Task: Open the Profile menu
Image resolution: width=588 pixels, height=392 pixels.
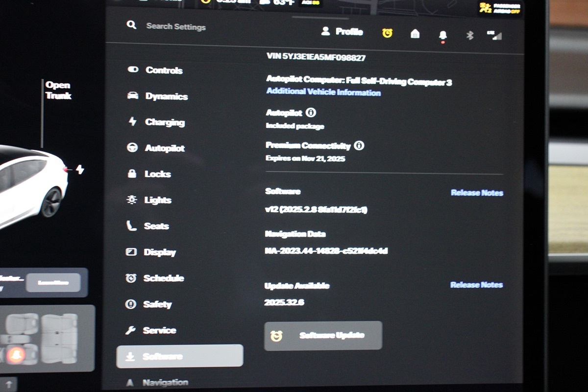Action: (342, 32)
